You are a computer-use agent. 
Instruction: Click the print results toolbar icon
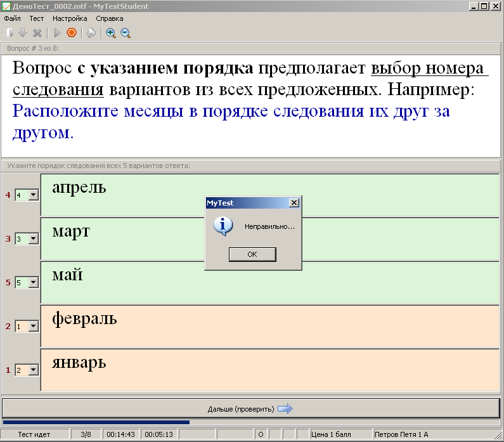tap(91, 33)
